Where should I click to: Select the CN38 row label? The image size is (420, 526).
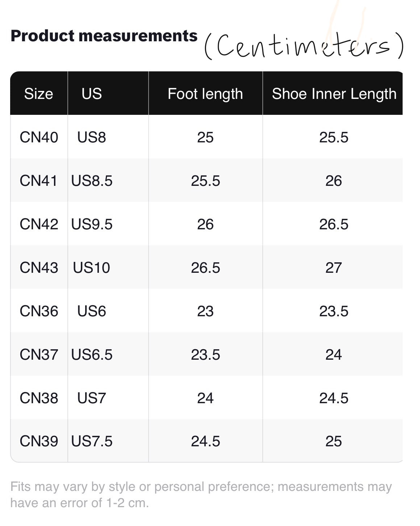(39, 398)
